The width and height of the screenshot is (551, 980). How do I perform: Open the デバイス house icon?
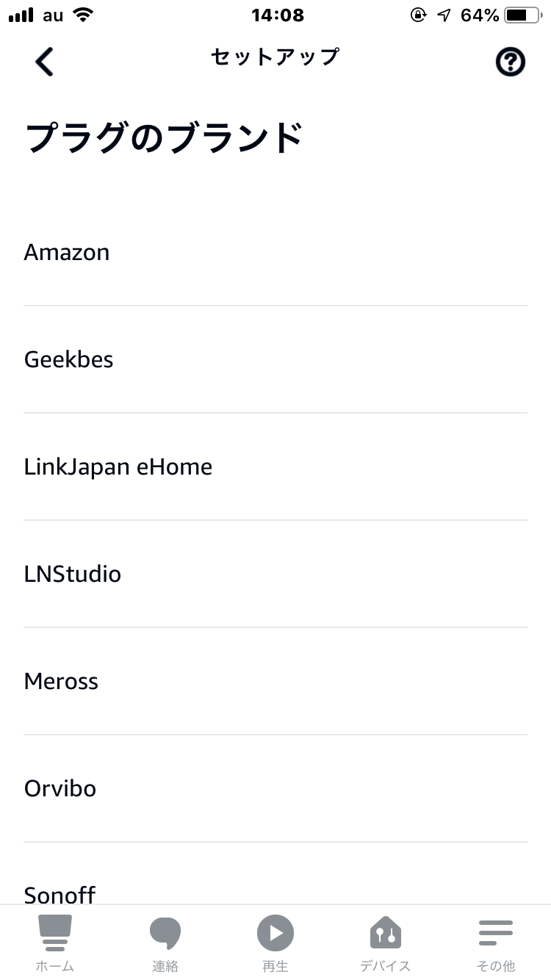(x=386, y=933)
